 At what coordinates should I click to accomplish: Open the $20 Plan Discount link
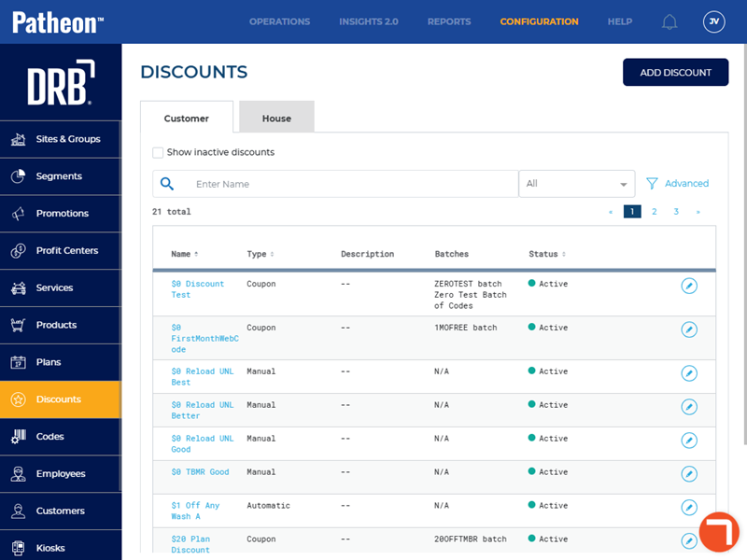(190, 544)
